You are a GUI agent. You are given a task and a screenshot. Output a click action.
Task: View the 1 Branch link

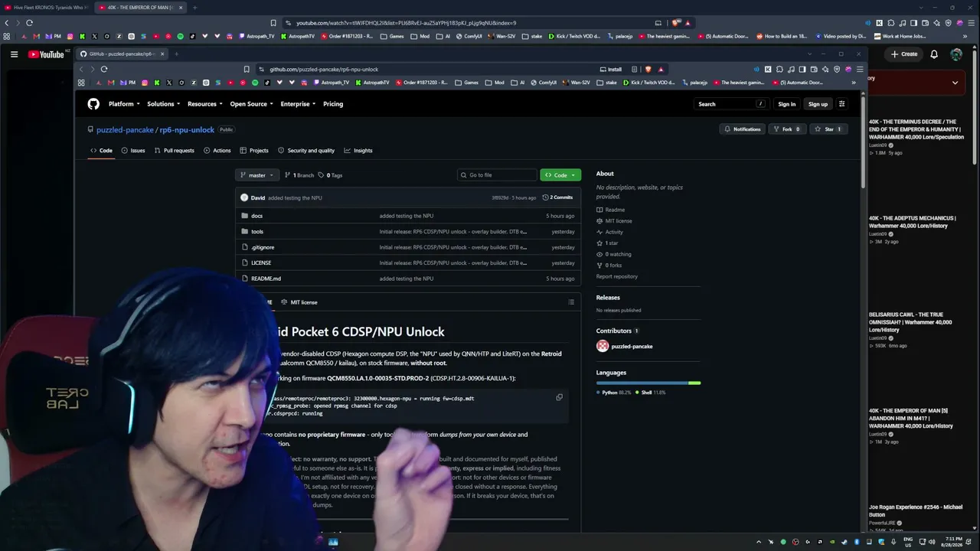pos(299,175)
